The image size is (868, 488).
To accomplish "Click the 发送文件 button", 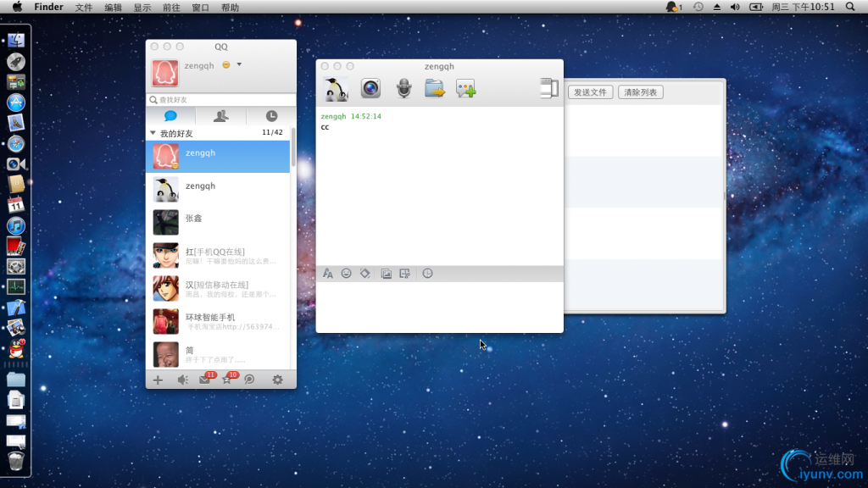I will (x=590, y=92).
